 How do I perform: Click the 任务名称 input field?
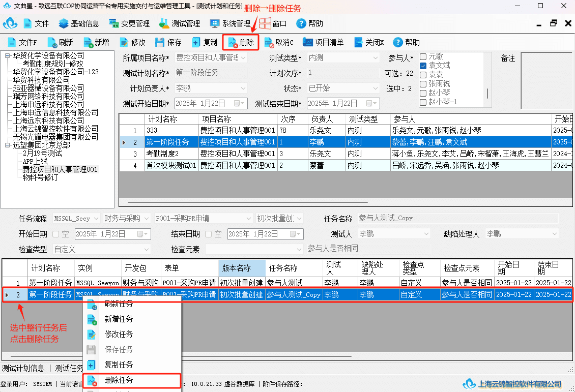(x=458, y=218)
